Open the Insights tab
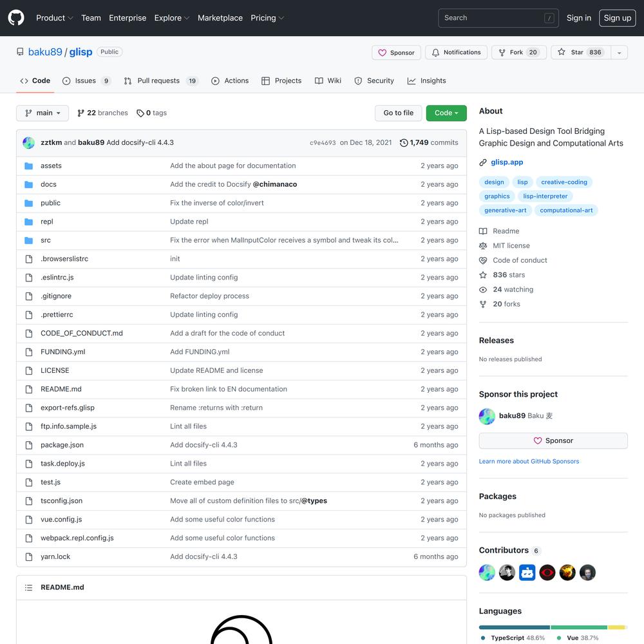The image size is (644, 644). click(427, 81)
